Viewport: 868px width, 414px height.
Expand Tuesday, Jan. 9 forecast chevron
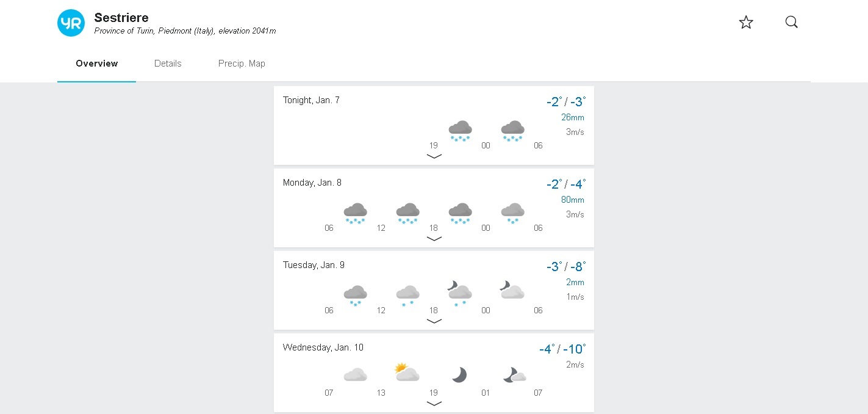point(434,321)
